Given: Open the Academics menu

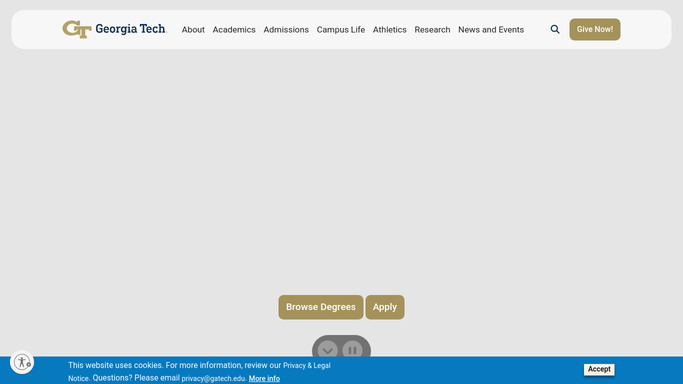Looking at the screenshot, I should coord(234,30).
